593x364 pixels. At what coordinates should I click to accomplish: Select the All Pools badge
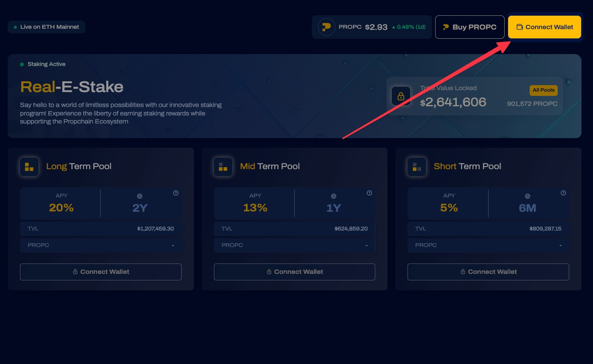[543, 90]
